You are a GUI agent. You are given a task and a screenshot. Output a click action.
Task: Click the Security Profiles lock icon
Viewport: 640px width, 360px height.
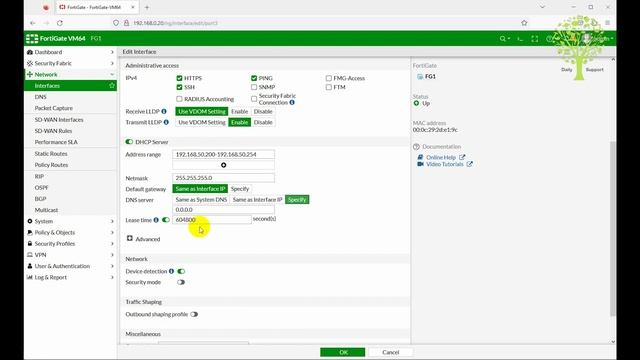(30, 244)
